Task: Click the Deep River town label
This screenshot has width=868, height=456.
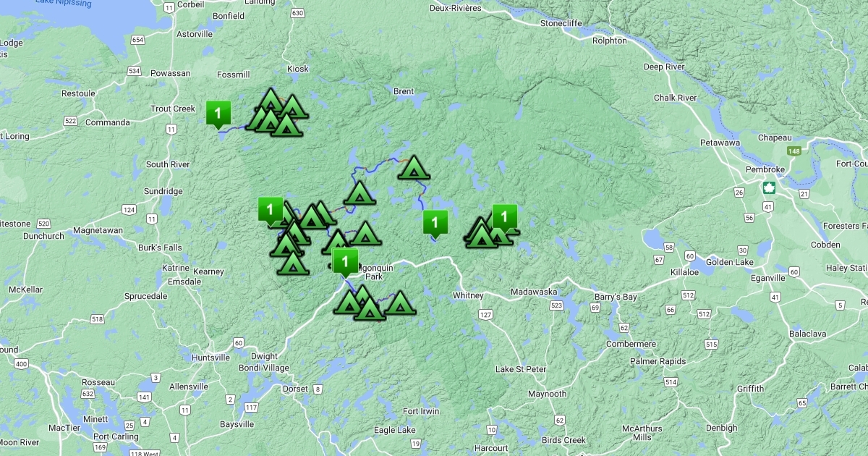Action: (663, 67)
